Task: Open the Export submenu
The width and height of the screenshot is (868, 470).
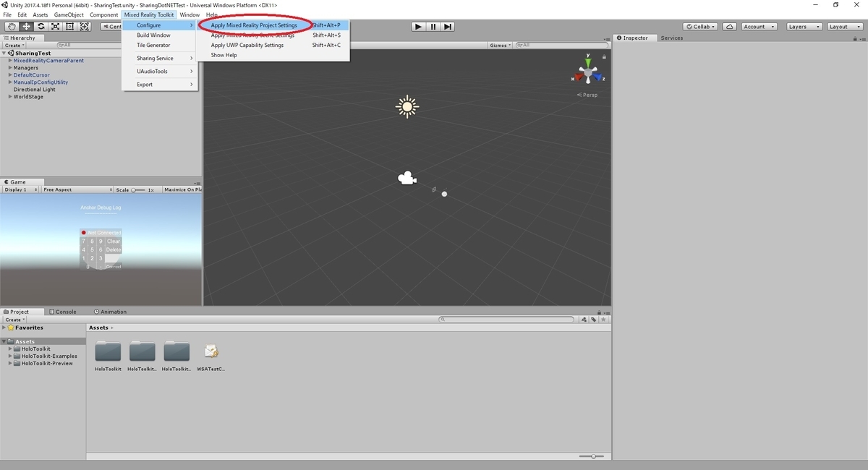Action: (x=159, y=84)
